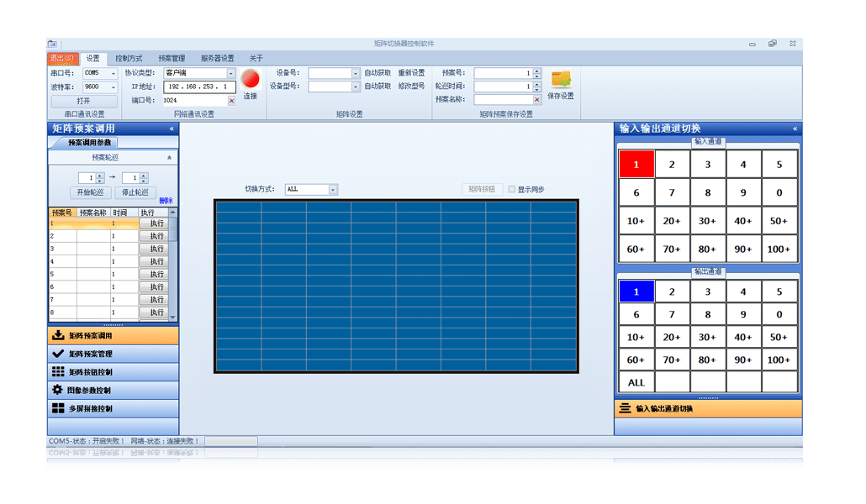Click the 打开 serial port button
The image size is (866, 504).
pos(84,101)
